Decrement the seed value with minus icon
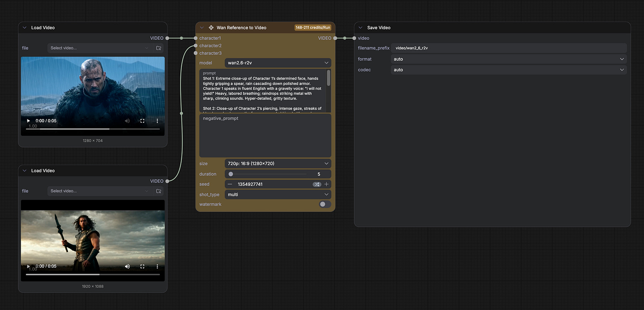The width and height of the screenshot is (644, 310). tap(230, 184)
